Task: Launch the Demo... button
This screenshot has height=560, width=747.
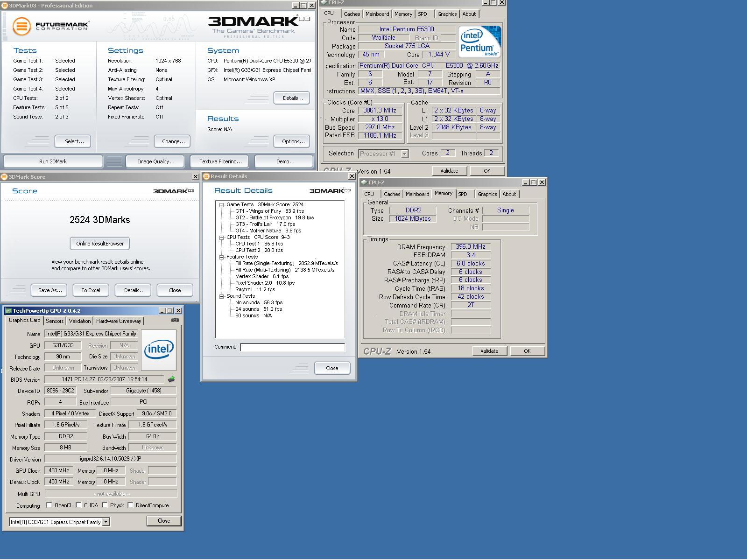Action: [284, 161]
